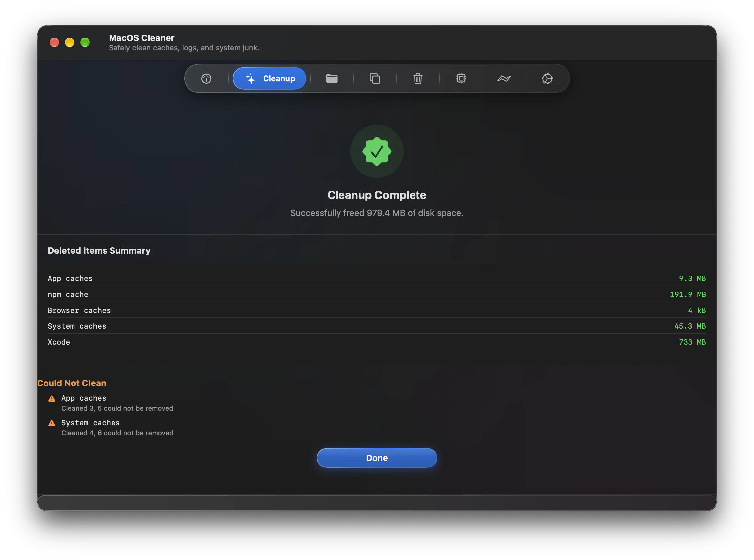
Task: Click the green checkmark badge
Action: pos(377,151)
